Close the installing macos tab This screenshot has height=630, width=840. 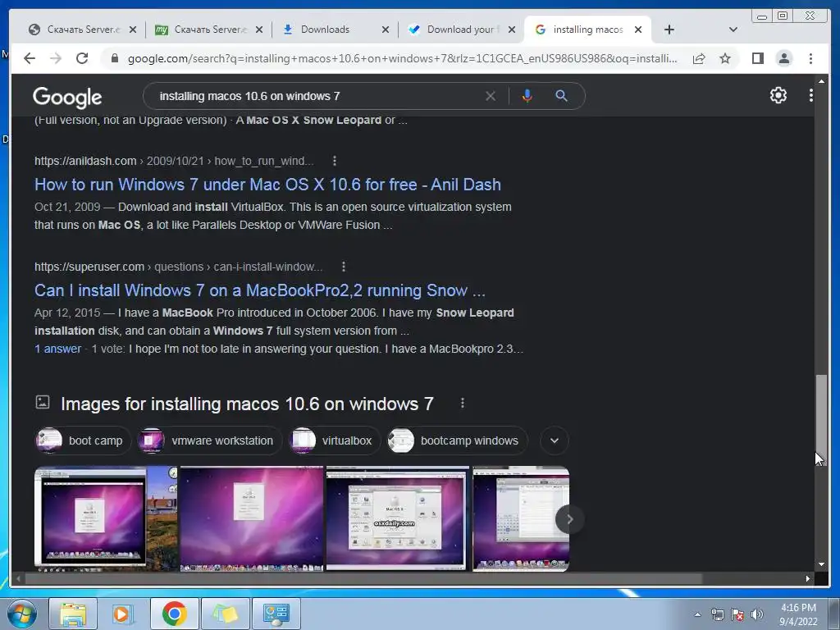[638, 30]
